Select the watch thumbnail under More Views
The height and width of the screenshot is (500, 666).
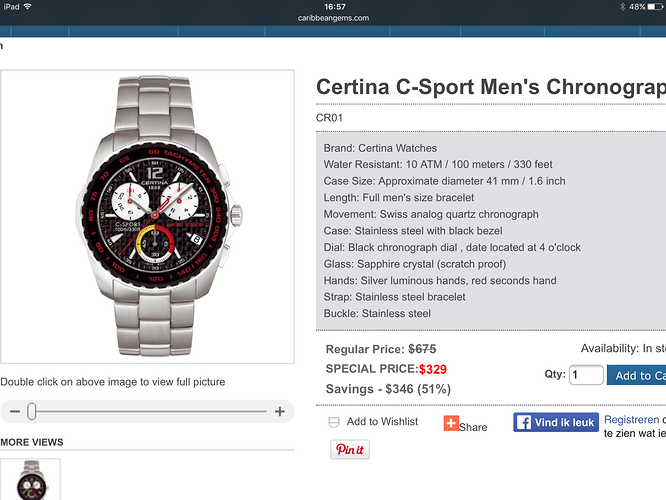tap(31, 479)
